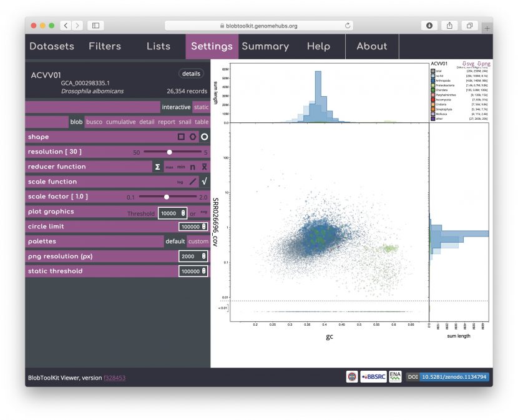Switch palettes to custom
518x420 pixels.
pos(198,242)
